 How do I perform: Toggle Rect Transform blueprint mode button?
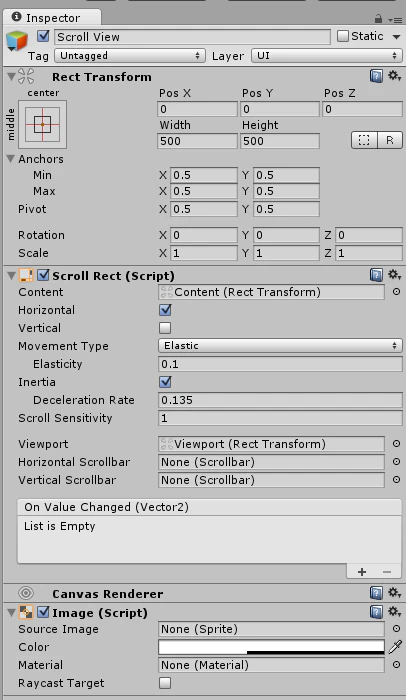click(364, 140)
